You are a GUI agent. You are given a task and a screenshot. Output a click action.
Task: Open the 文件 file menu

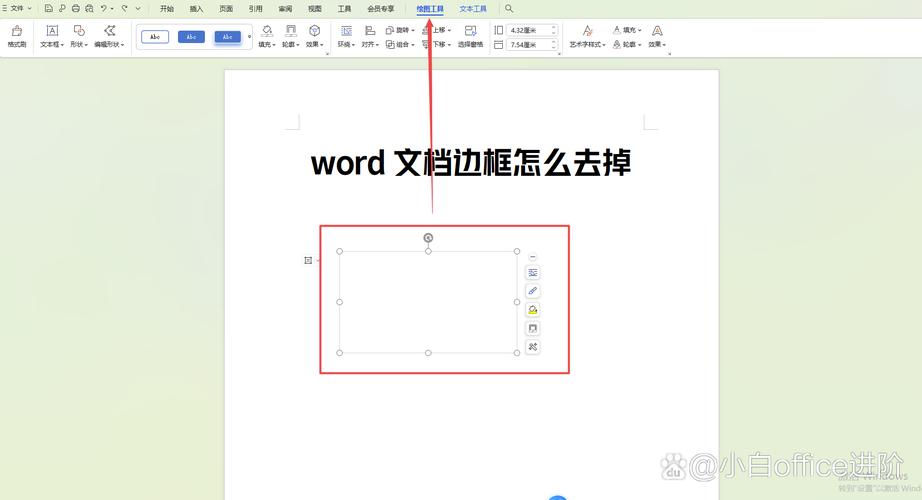point(16,8)
